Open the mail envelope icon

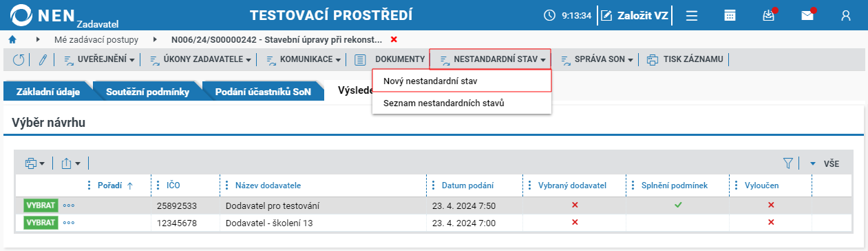[x=808, y=15]
